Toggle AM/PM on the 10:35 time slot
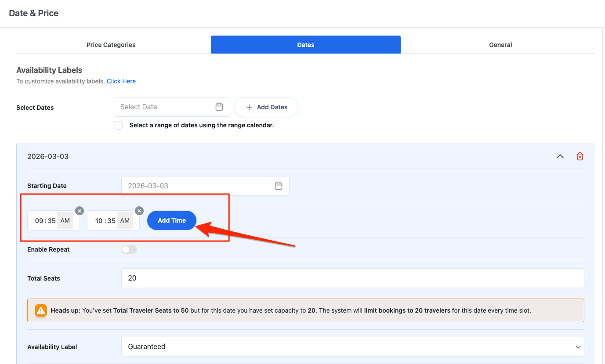Viewport: 605px width, 364px height. pos(125,220)
